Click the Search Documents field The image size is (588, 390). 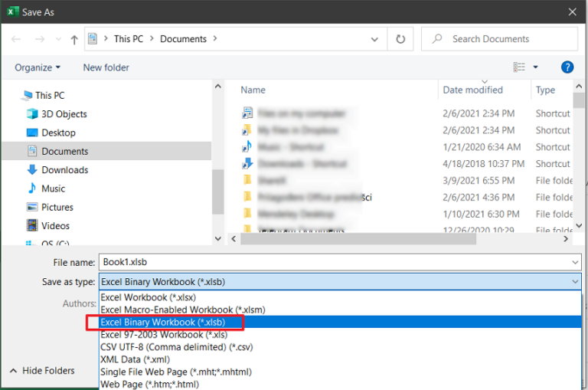click(499, 39)
